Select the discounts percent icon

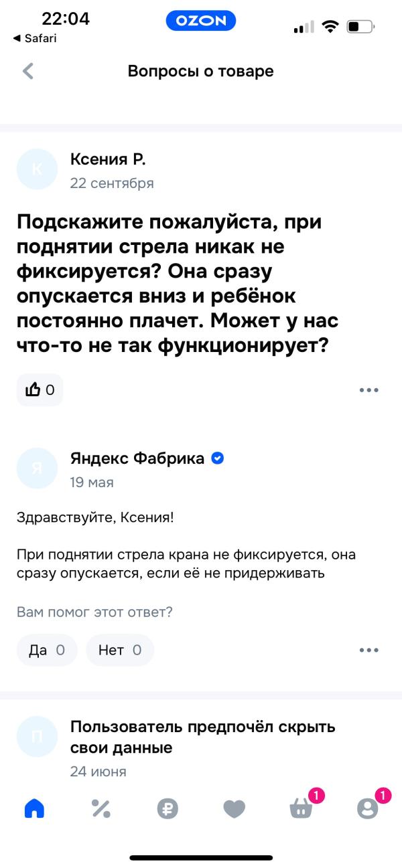tap(100, 808)
